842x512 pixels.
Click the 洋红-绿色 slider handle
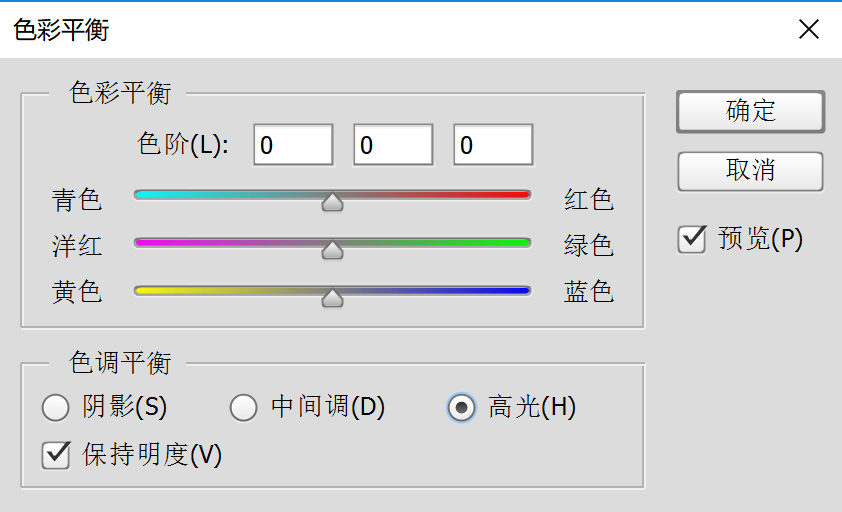[x=332, y=249]
